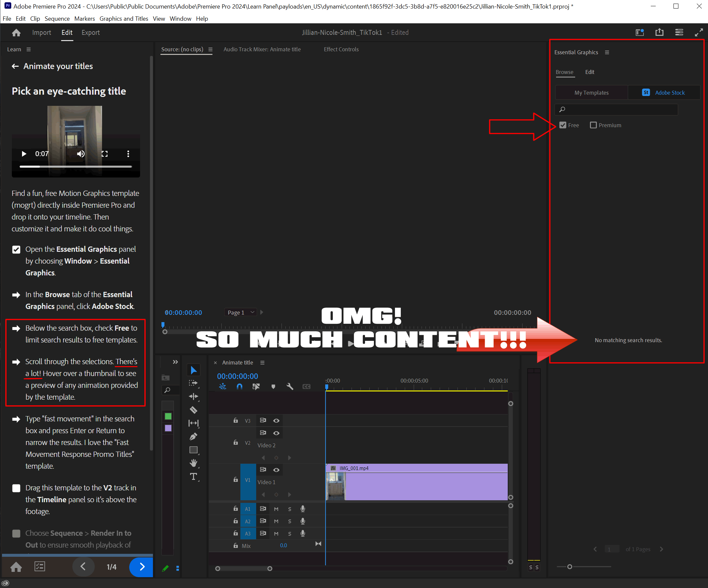Mute track A1
The height and width of the screenshot is (588, 708).
(x=276, y=509)
